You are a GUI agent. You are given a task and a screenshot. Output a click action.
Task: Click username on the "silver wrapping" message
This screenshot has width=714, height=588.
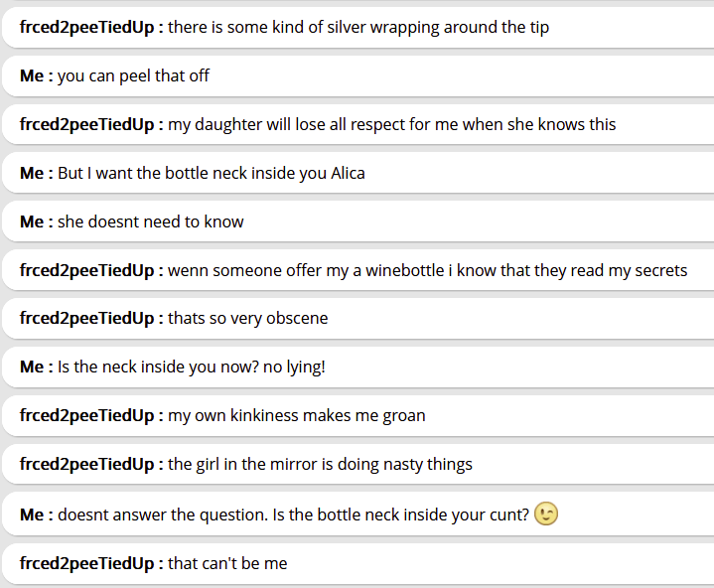click(86, 27)
